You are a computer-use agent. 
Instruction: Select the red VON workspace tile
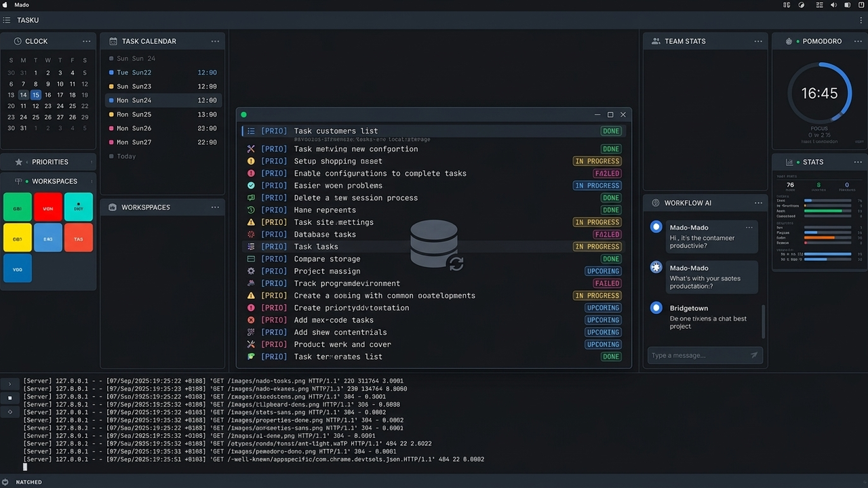(x=48, y=207)
